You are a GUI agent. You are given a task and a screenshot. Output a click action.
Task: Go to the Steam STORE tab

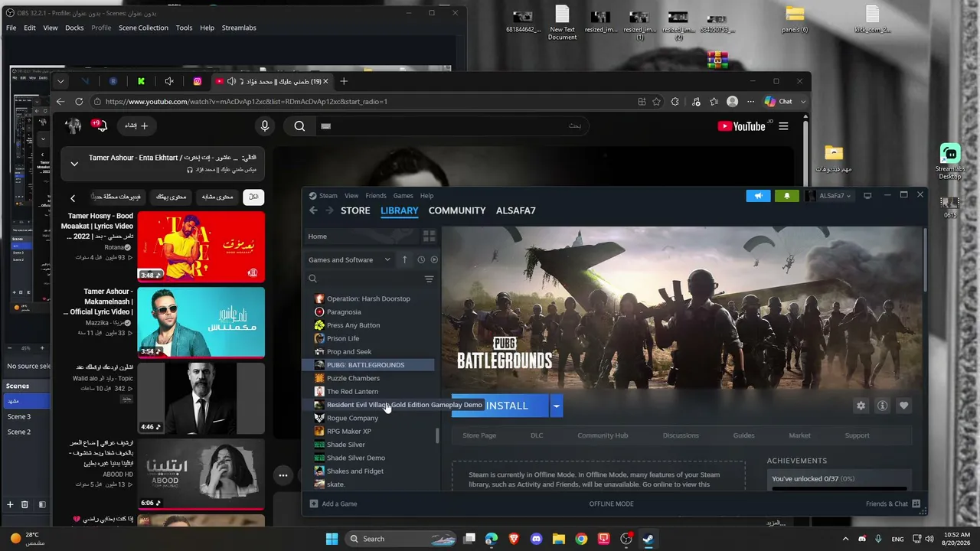355,210
